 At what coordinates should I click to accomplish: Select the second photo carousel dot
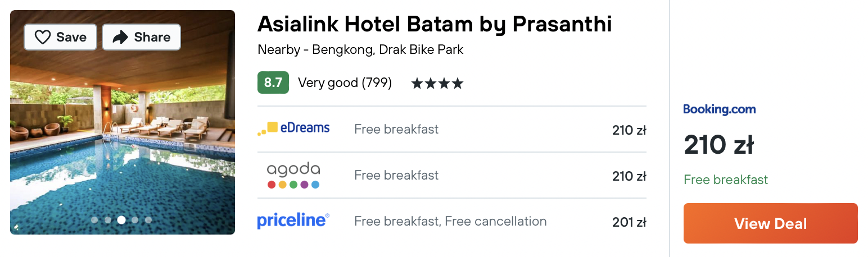point(108,220)
